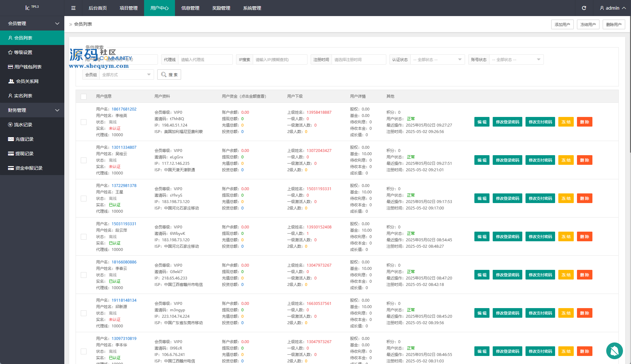The image size is (631, 364).
Task: Open the 账号状态 dropdown
Action: [516, 60]
